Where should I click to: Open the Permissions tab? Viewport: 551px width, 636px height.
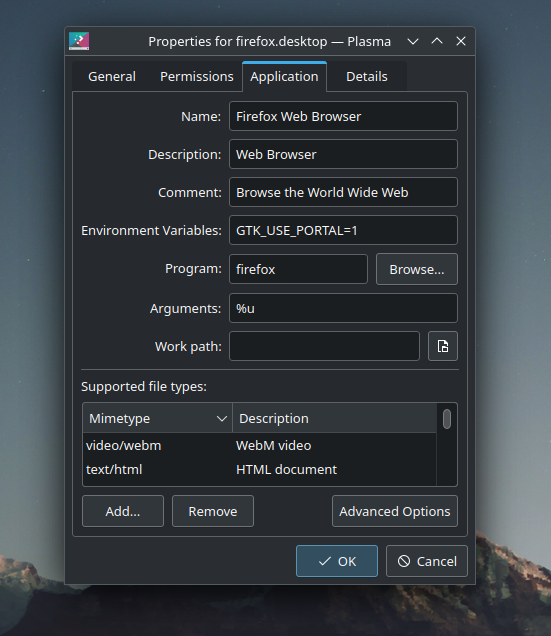[197, 77]
